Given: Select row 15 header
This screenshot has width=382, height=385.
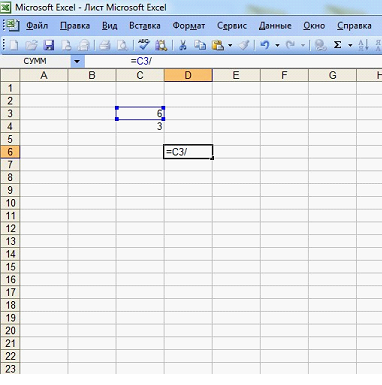Looking at the screenshot, I should coord(10,267).
